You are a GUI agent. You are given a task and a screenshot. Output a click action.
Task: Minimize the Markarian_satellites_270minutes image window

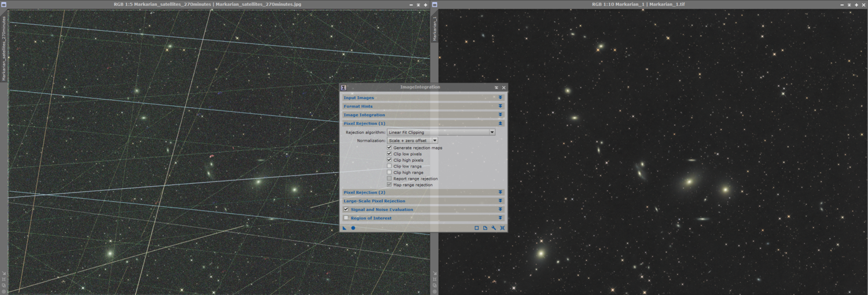411,5
